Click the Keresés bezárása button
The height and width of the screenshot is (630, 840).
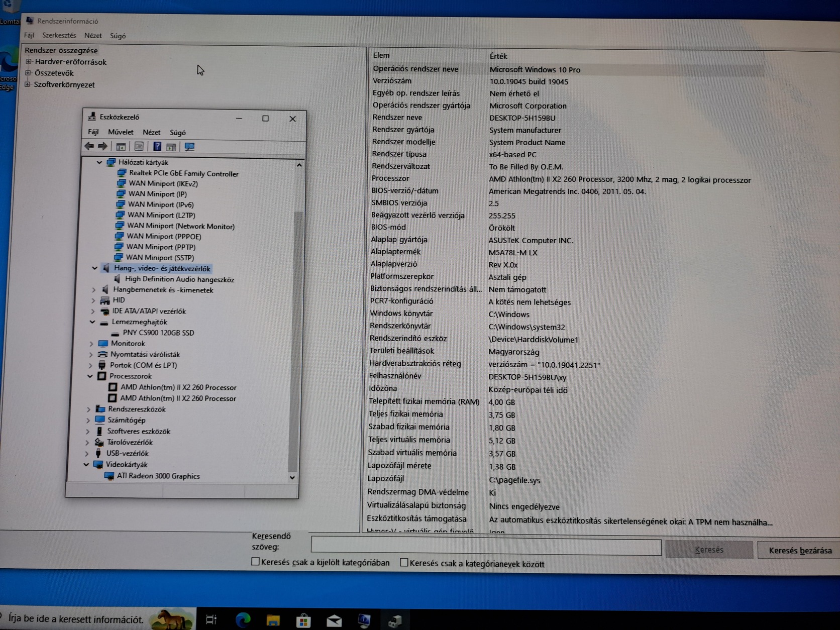pos(800,551)
